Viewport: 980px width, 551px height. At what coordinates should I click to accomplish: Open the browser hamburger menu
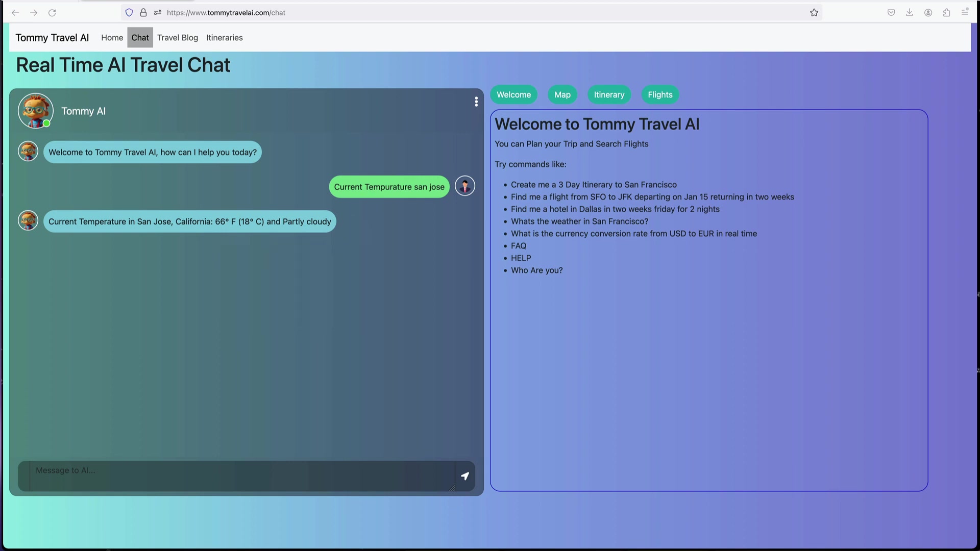tap(965, 12)
